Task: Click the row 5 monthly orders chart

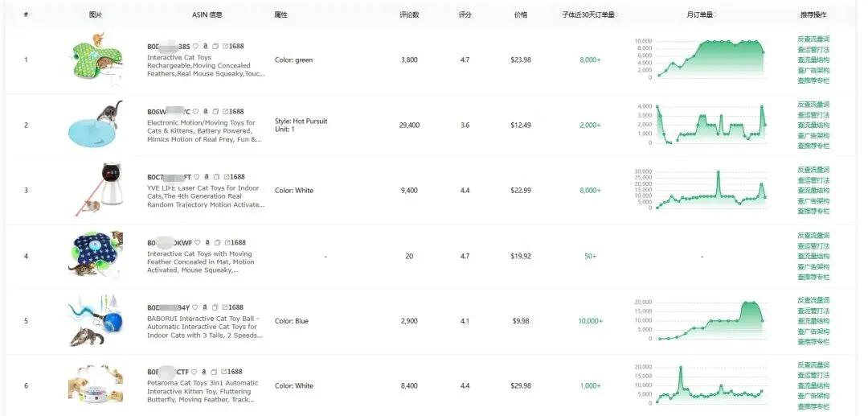Action: coord(699,320)
